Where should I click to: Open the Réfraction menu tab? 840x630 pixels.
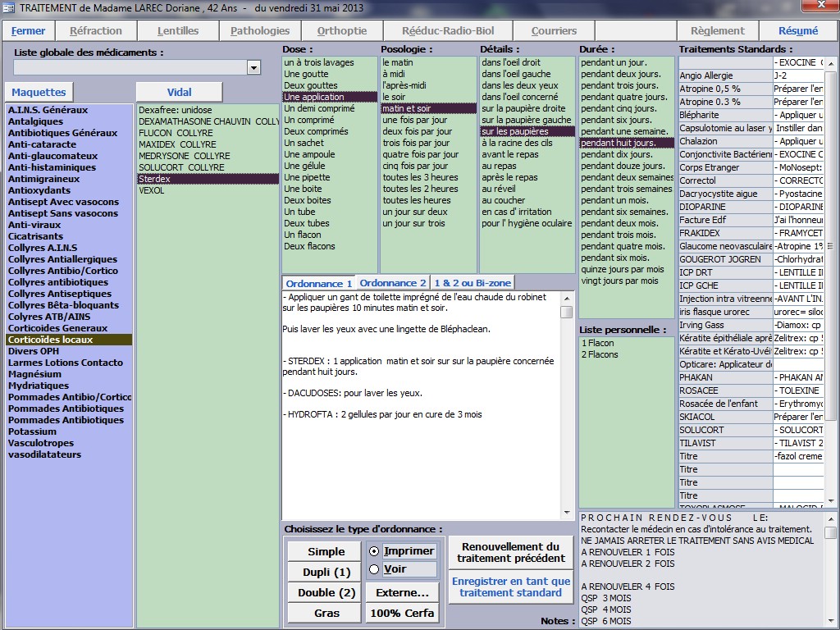pos(96,31)
